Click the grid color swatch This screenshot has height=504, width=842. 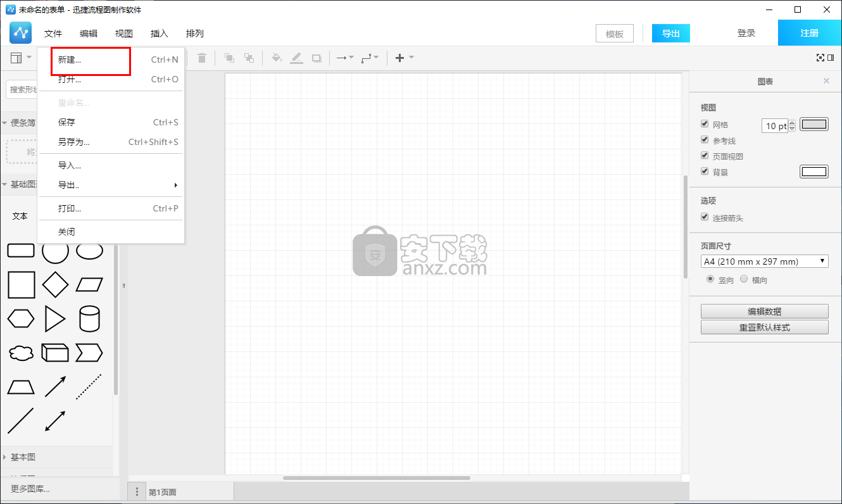(x=814, y=124)
